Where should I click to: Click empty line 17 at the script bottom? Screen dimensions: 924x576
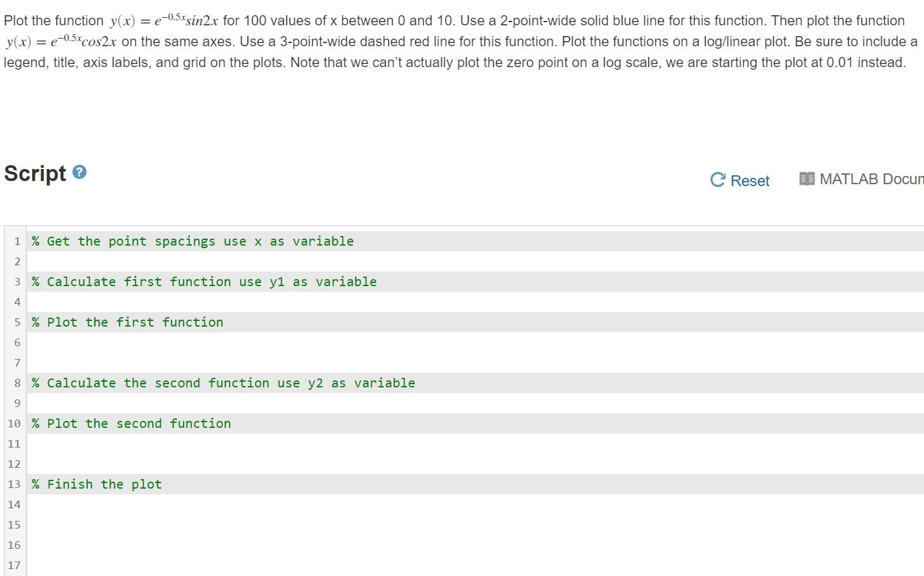(190, 565)
